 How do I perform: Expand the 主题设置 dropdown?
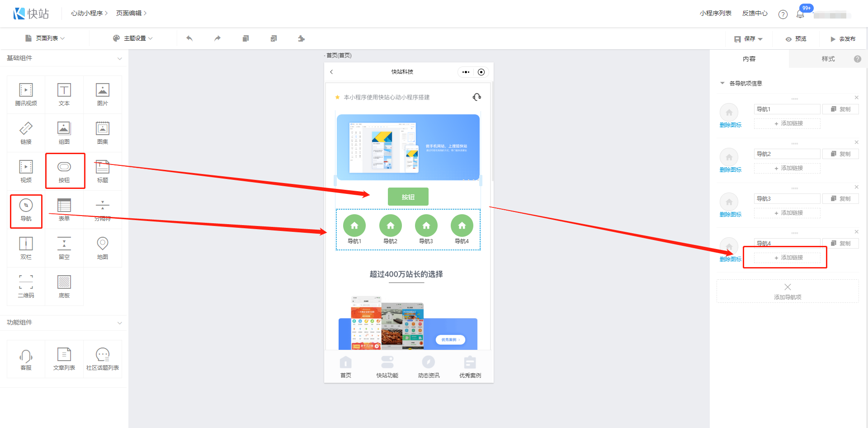pos(133,38)
